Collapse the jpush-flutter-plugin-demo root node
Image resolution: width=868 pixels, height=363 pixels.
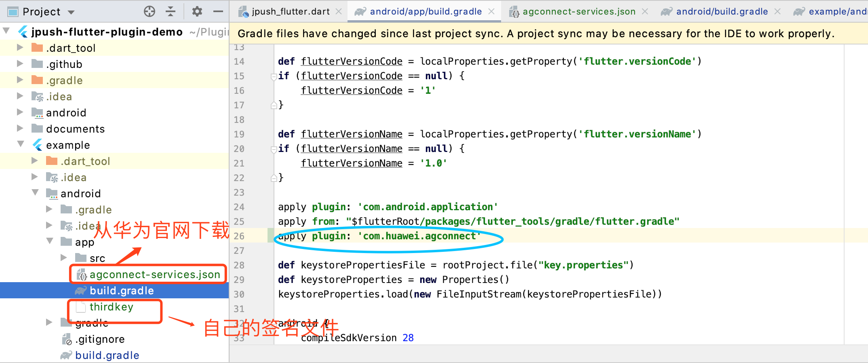pos(6,31)
